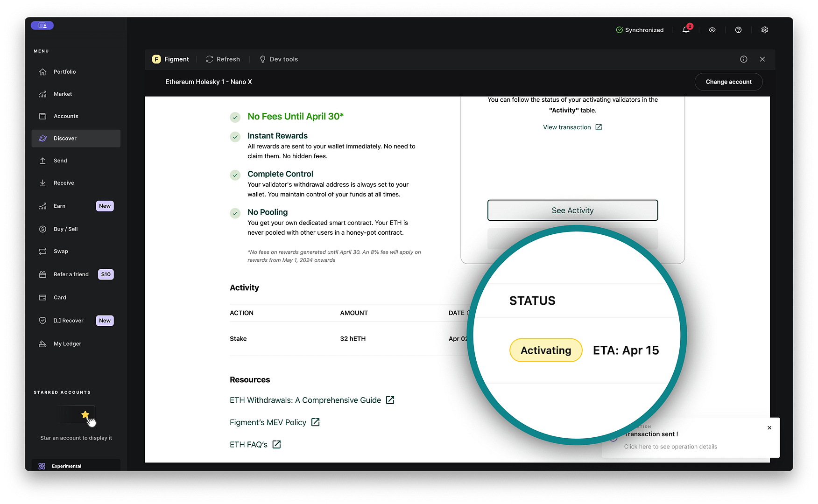
Task: Click the Refresh button in Figment toolbar
Action: pyautogui.click(x=223, y=59)
